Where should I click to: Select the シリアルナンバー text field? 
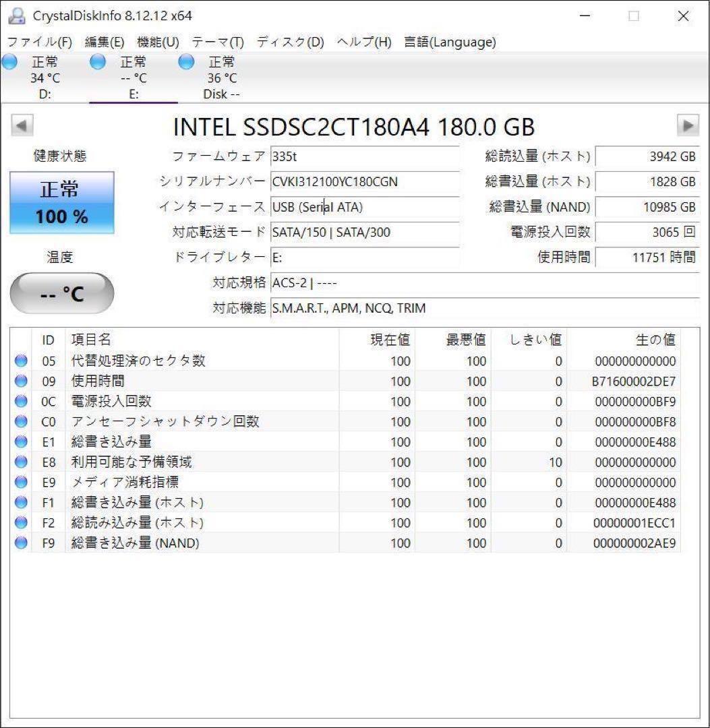pyautogui.click(x=364, y=182)
